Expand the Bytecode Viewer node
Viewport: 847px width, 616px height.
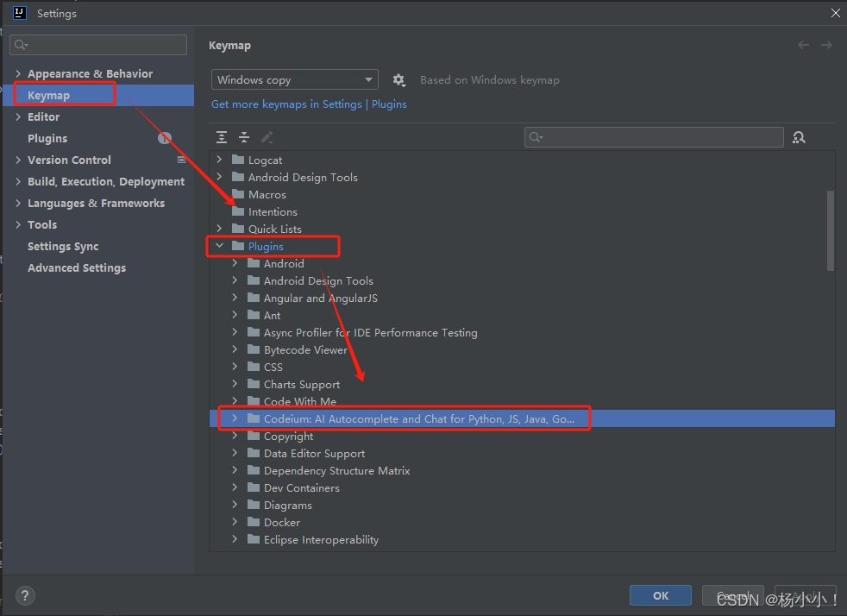click(235, 349)
